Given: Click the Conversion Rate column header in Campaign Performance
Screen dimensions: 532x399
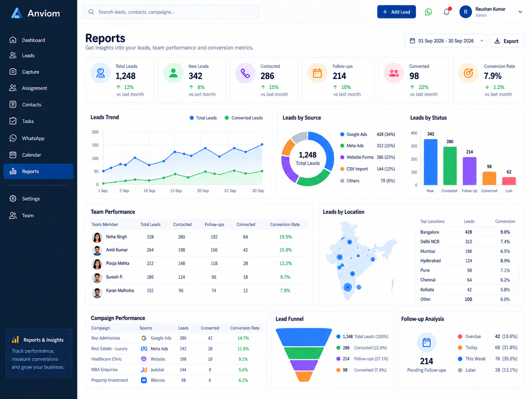Looking at the screenshot, I should 245,328.
